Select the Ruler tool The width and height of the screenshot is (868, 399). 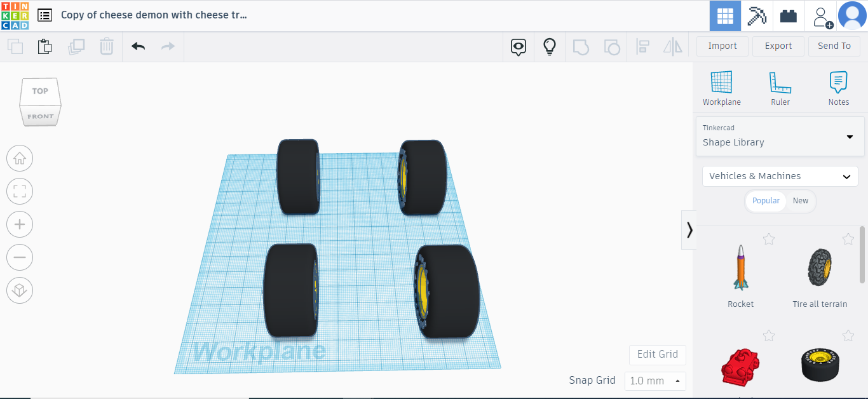780,88
